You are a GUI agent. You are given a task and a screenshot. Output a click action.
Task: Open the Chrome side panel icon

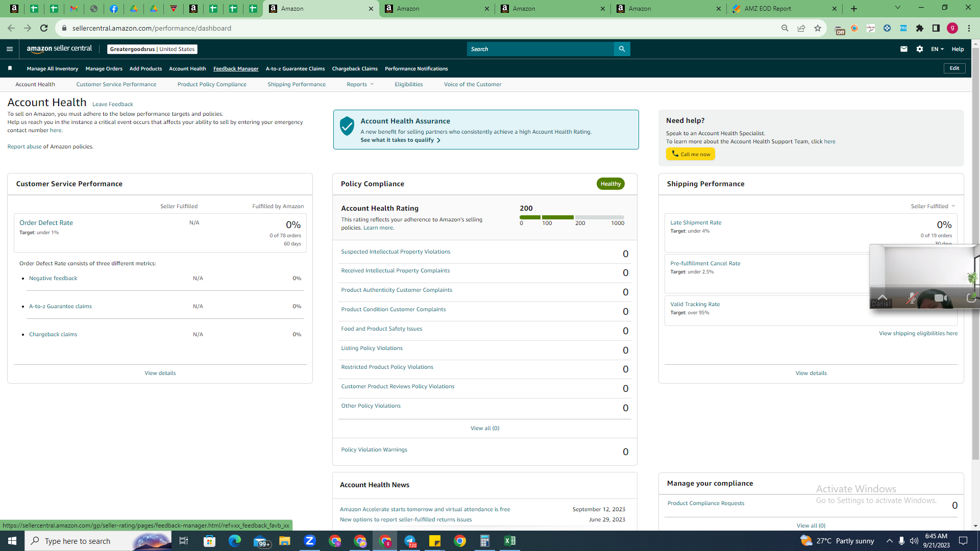tap(936, 28)
